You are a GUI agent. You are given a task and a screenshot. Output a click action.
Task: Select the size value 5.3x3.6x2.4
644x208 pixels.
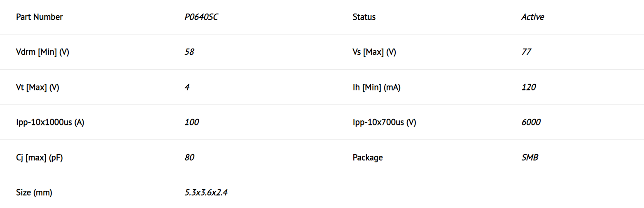click(206, 193)
